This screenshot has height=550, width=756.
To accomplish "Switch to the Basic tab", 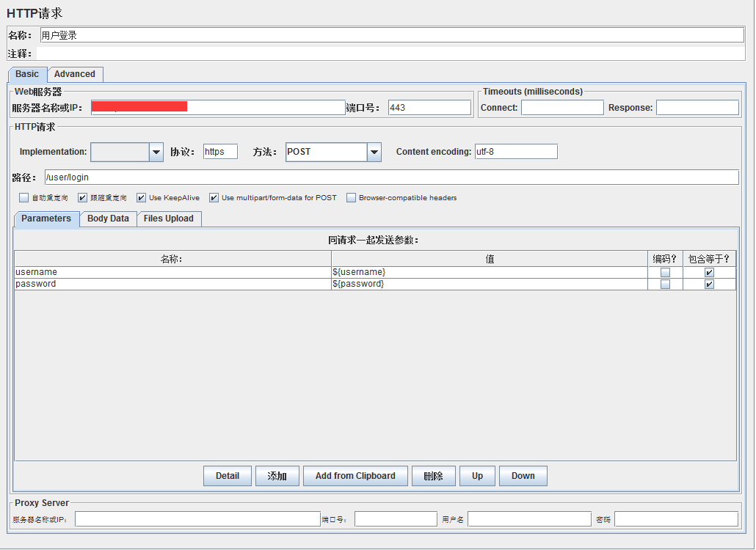I will click(x=27, y=74).
